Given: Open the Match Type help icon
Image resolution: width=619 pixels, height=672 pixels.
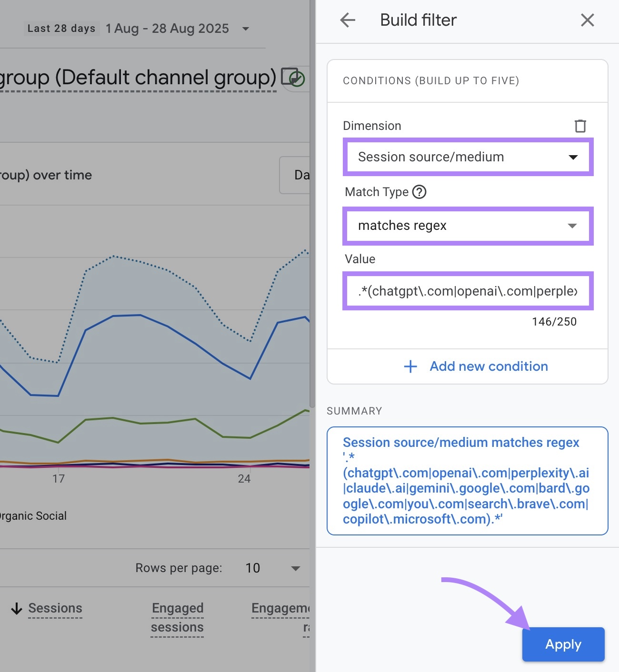Looking at the screenshot, I should (x=419, y=192).
